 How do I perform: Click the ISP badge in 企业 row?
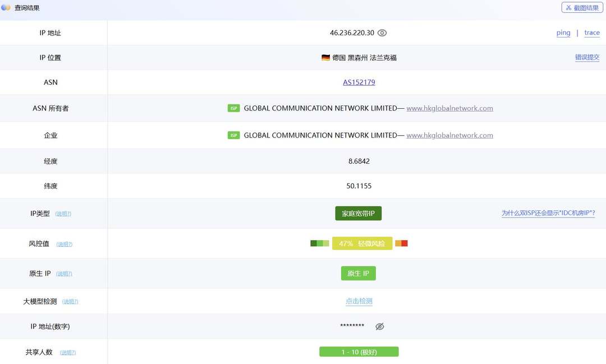click(233, 135)
